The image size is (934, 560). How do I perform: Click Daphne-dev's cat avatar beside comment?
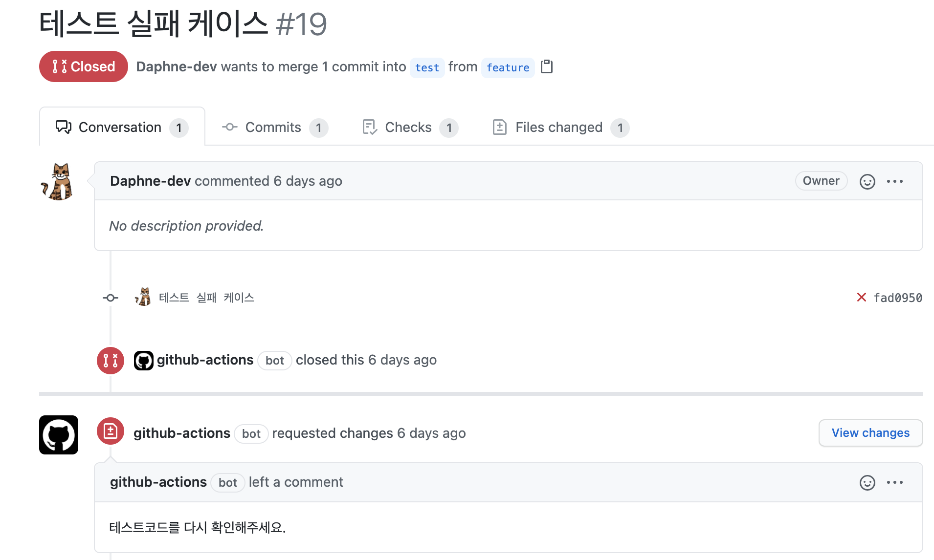click(58, 181)
